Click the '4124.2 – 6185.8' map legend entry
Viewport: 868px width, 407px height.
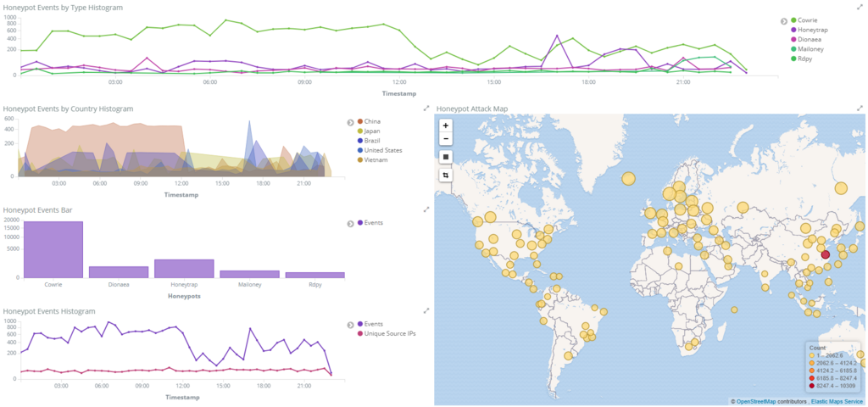[x=832, y=371]
